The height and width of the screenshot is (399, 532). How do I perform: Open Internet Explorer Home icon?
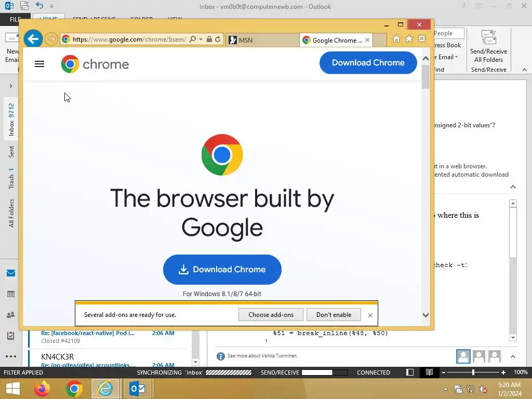pos(396,39)
